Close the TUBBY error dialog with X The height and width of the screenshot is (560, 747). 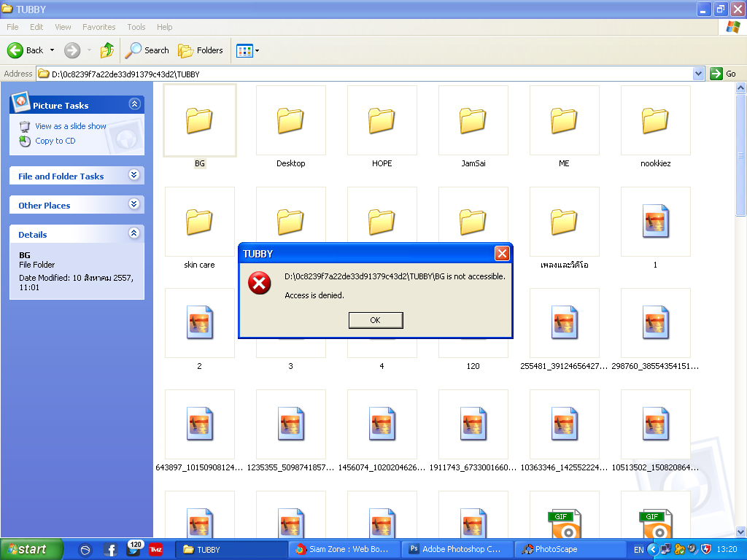pyautogui.click(x=502, y=253)
